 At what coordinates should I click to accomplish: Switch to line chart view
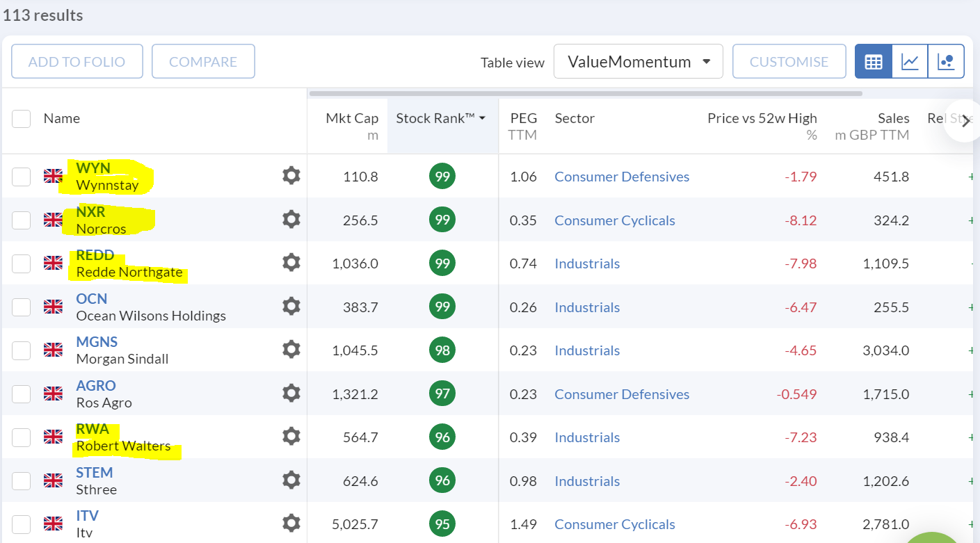tap(910, 61)
